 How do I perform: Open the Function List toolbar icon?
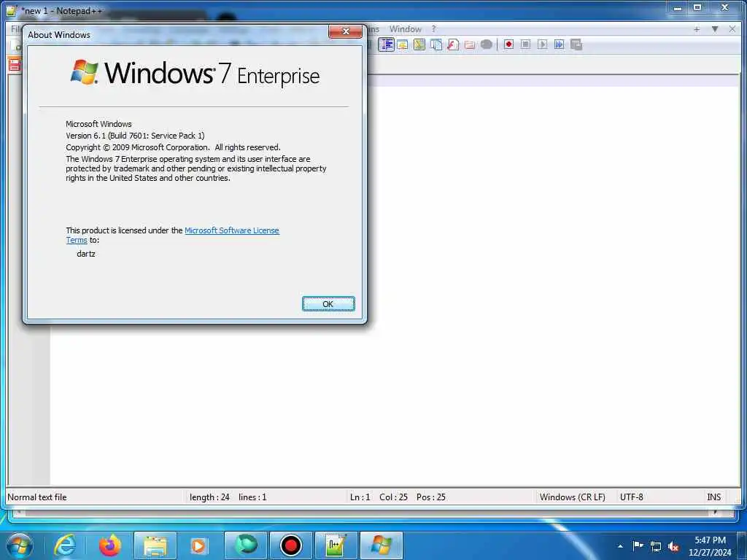click(453, 44)
